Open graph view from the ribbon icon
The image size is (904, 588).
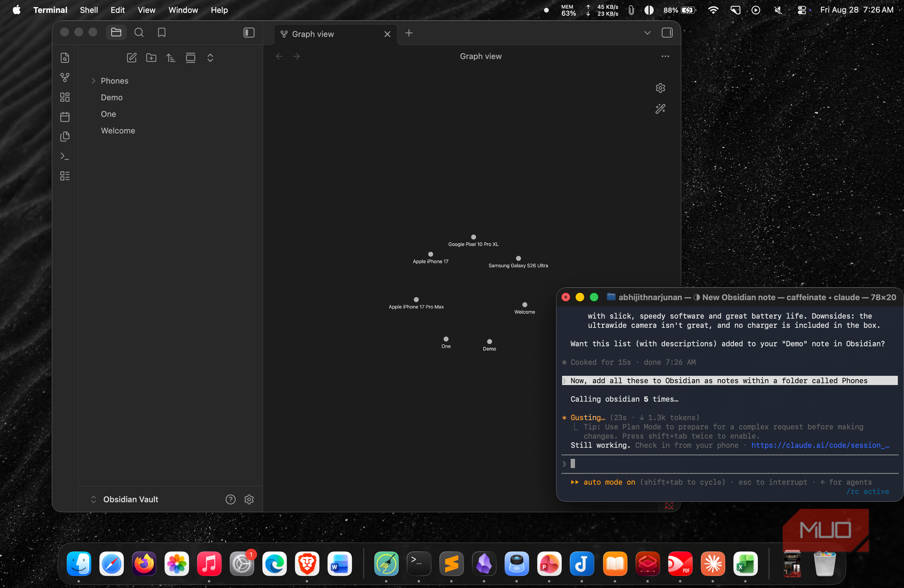(x=65, y=78)
